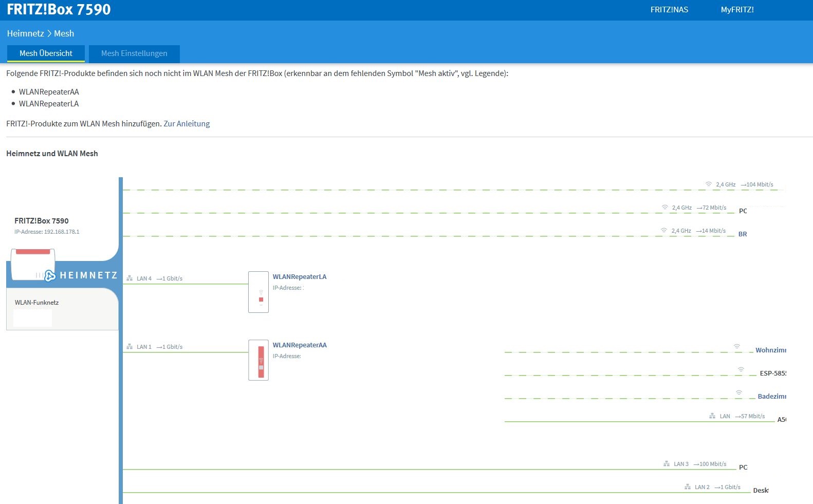Click the Desk device on the LAN 2 line

761,490
